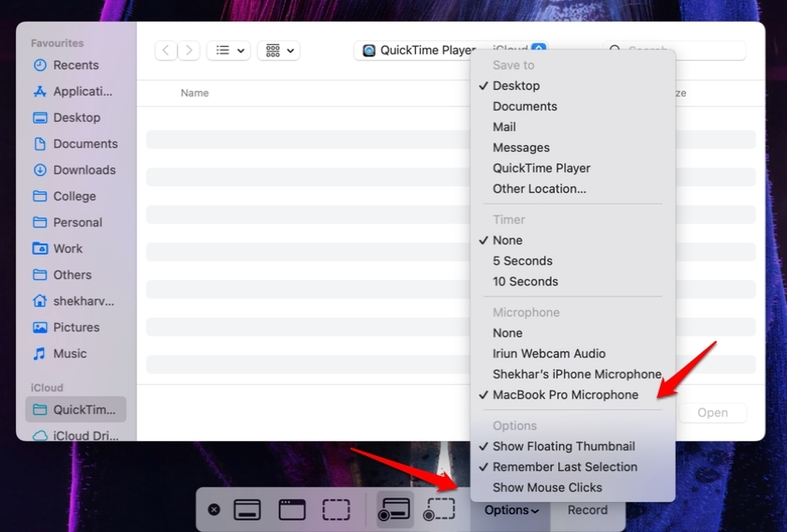Open the Options dropdown in screenshot toolbar

(512, 510)
